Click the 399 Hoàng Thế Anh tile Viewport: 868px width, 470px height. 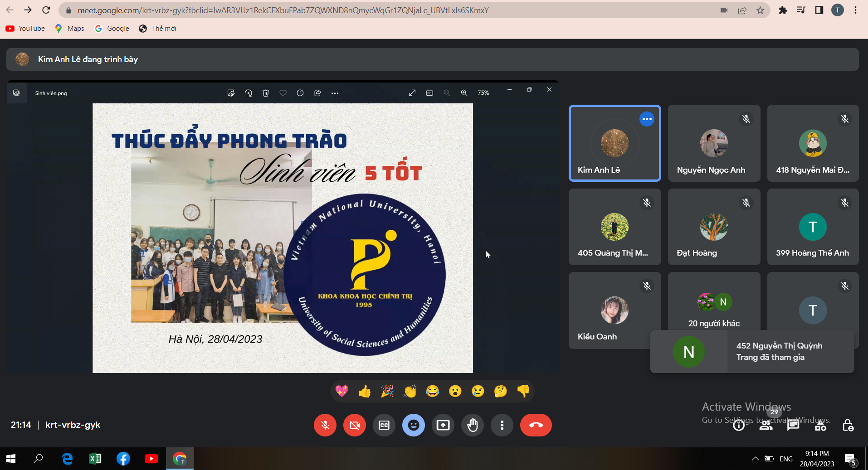click(813, 227)
